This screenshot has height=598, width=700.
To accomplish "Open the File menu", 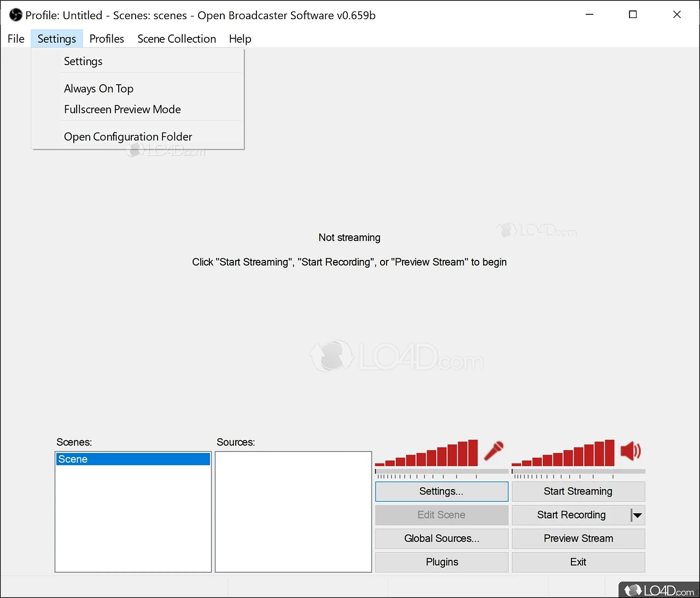I will coord(16,39).
